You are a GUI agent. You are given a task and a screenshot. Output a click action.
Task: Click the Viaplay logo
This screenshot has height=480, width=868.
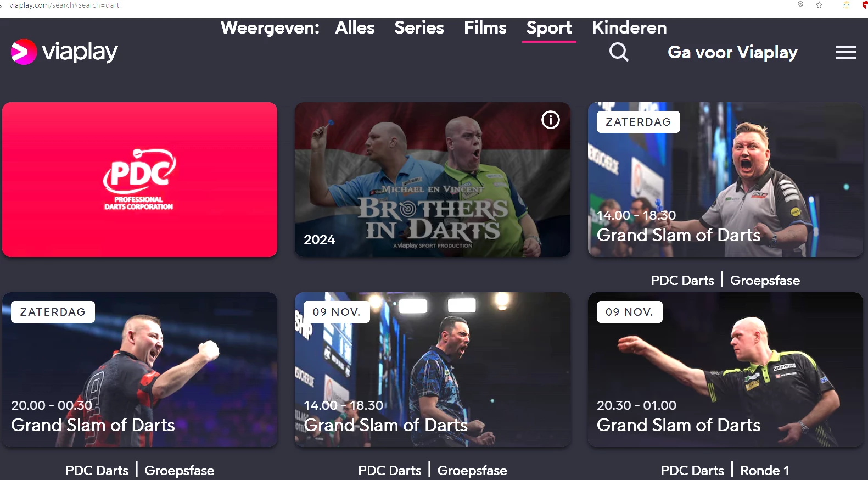point(64,52)
